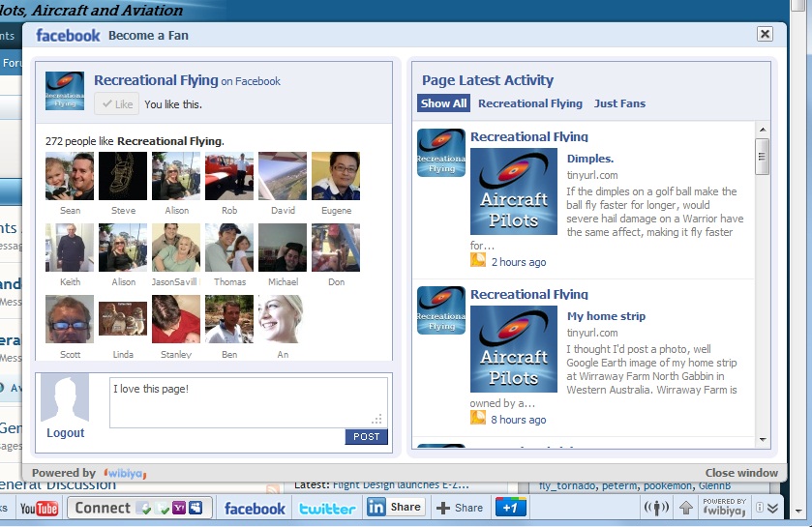
Task: Click the MySpace icon in the Connect button
Action: [195, 508]
